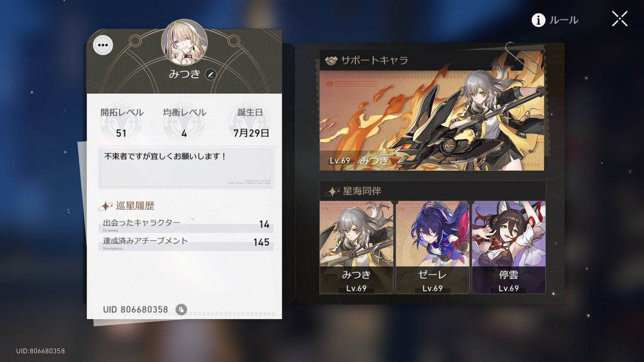Open the ルール info icon

538,20
